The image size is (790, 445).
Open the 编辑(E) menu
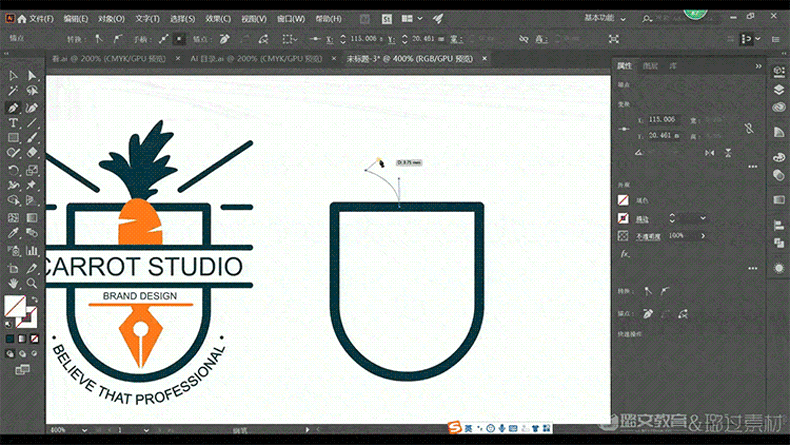pyautogui.click(x=76, y=19)
